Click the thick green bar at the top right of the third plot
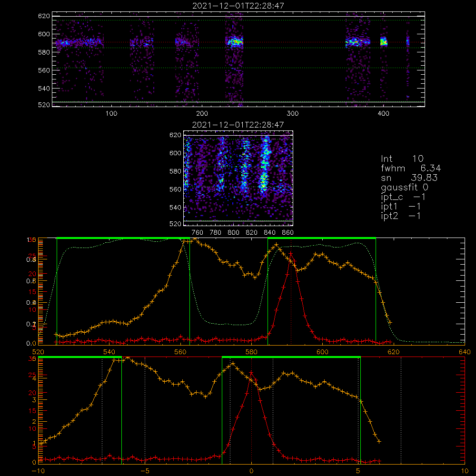Image resolution: width=476 pixels, height=476 pixels. [321, 238]
